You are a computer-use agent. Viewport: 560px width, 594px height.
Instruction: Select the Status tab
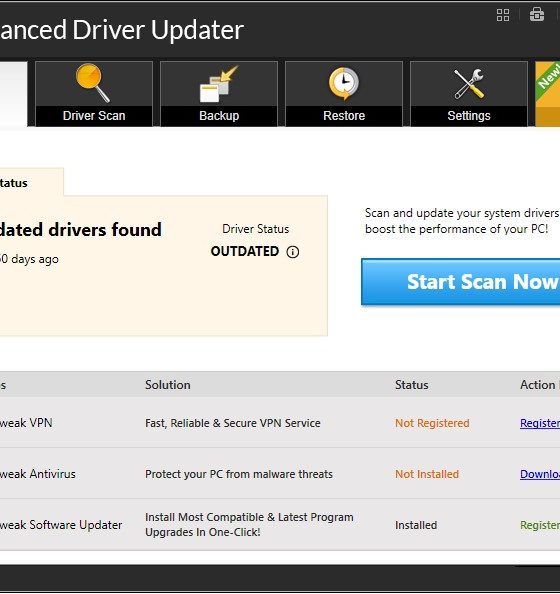[x=31, y=182]
